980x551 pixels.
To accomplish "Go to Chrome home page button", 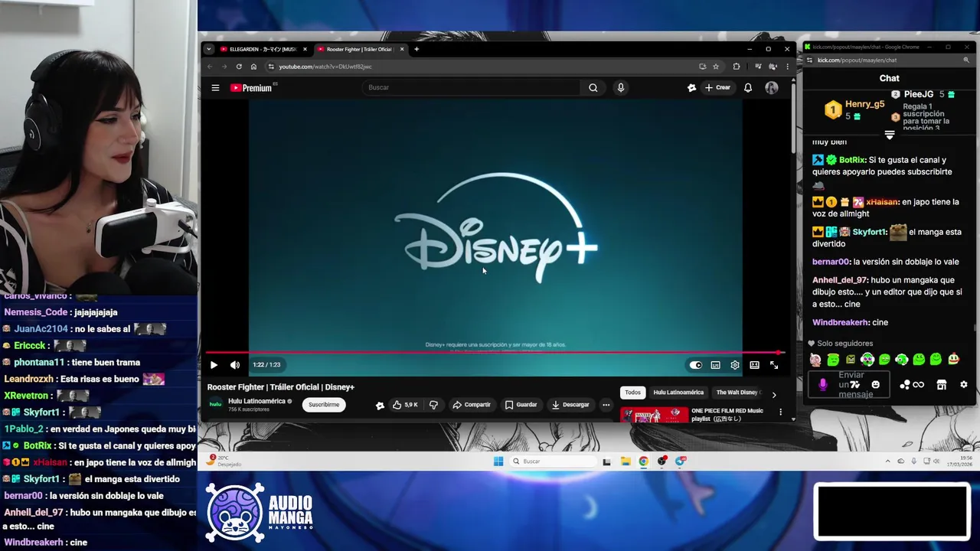I will pos(253,67).
